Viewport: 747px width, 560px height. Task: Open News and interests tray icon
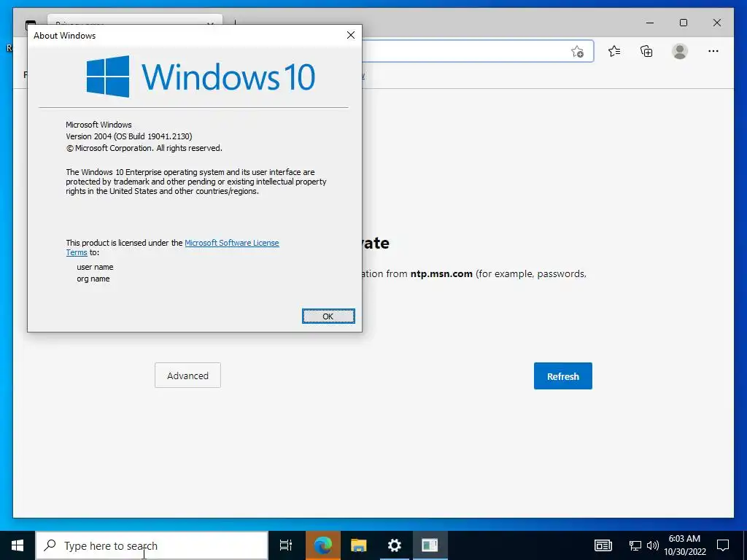coord(603,545)
